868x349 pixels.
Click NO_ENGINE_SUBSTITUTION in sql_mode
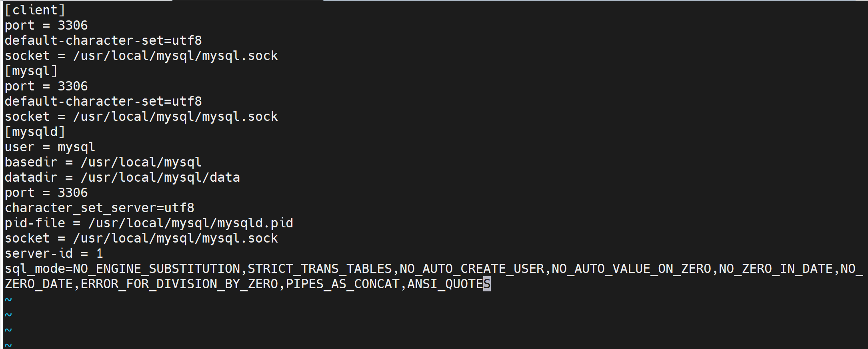click(x=156, y=269)
